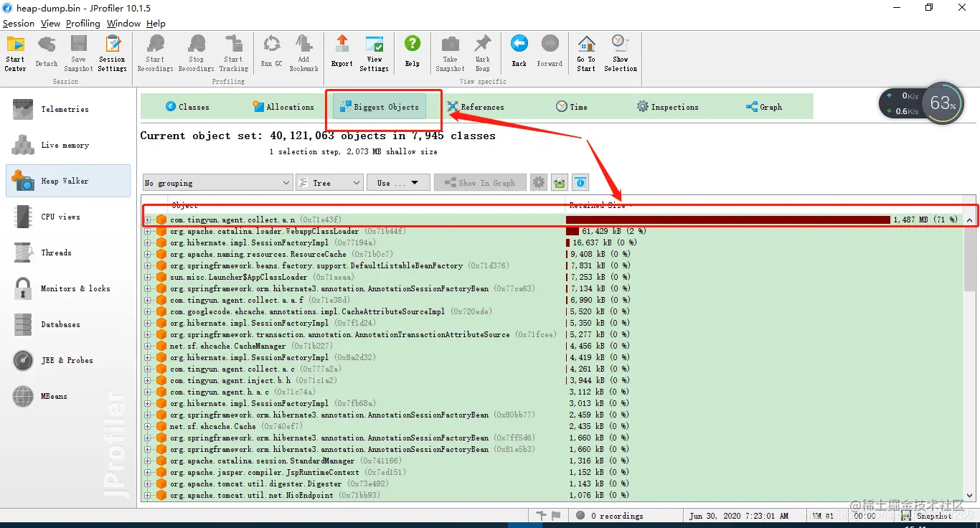This screenshot has height=528, width=980.
Task: Switch to the References tab
Action: [x=476, y=107]
